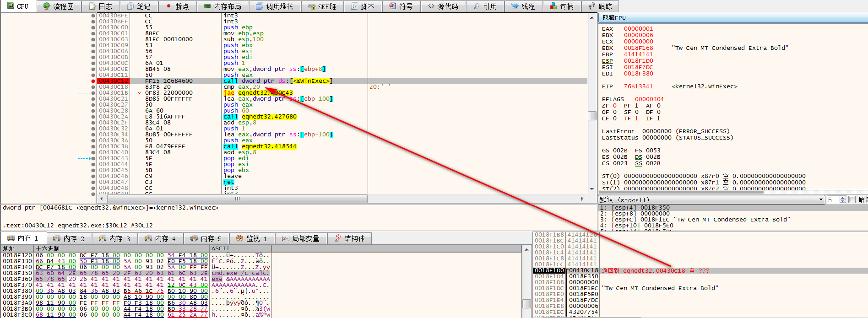This screenshot has width=868, height=318.
Task: Open the 日志 log tab icon
Action: coord(92,6)
